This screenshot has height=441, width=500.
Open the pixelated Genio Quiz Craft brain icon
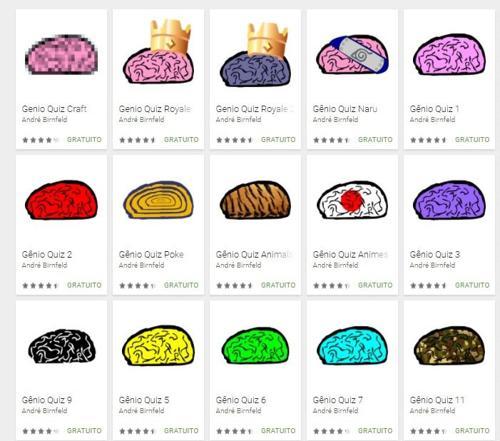(62, 54)
